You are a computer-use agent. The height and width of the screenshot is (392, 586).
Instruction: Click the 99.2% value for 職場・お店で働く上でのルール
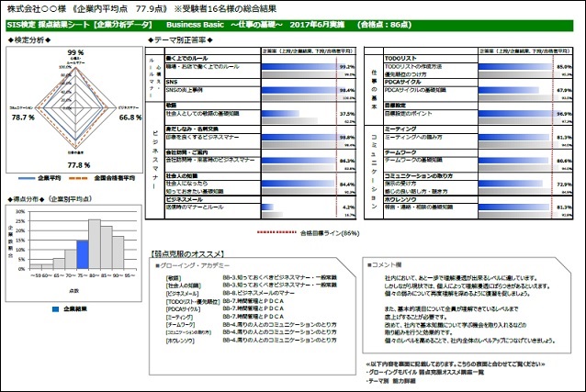click(x=347, y=67)
